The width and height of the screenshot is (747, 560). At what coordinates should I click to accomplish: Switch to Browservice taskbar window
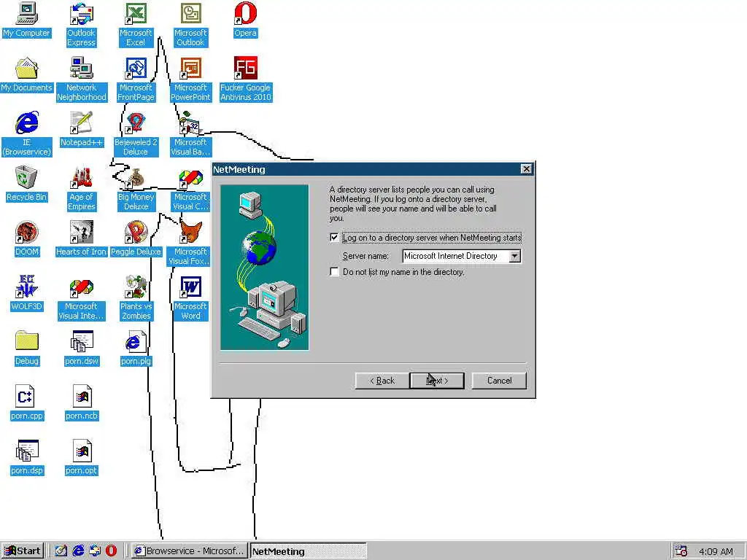189,551
